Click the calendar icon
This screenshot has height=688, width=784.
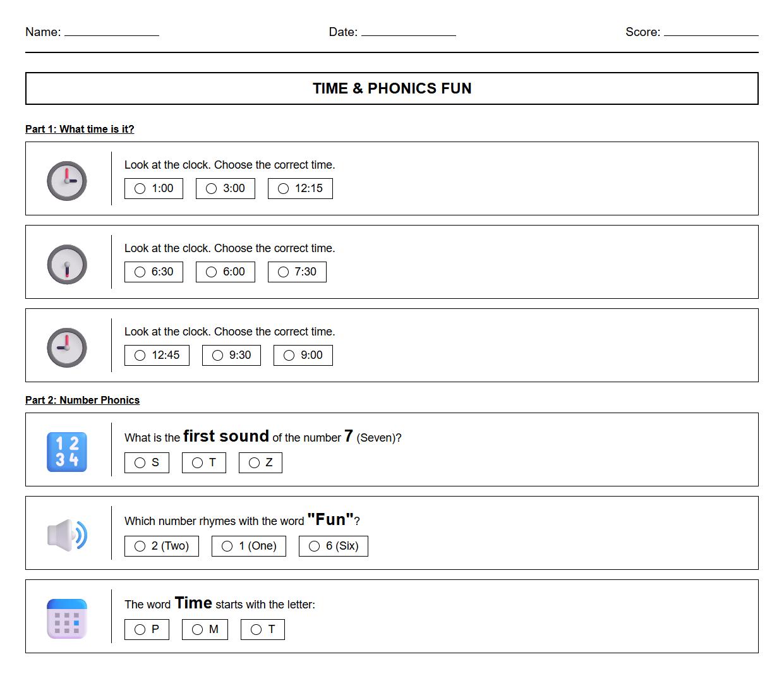pos(67,619)
